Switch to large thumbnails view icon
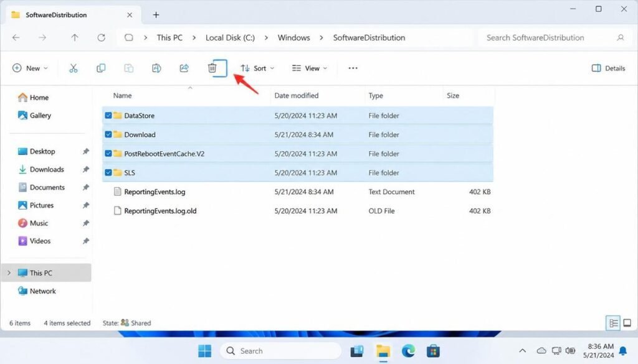This screenshot has width=638, height=364. 627,323
